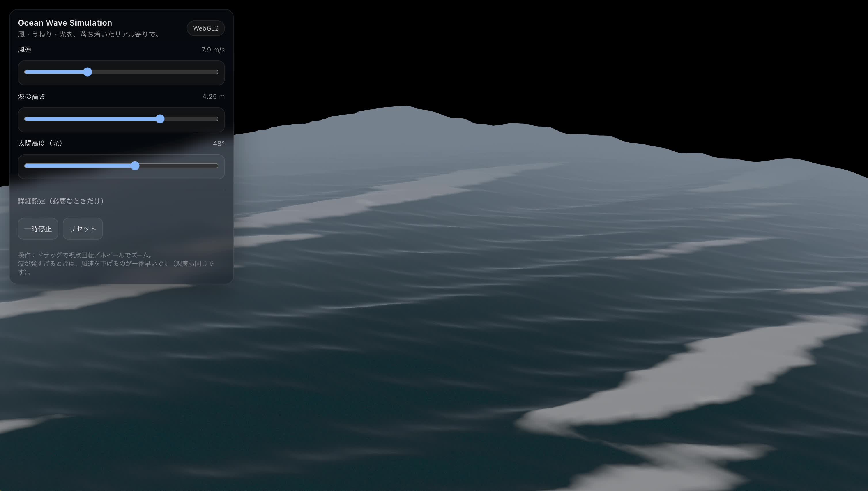The image size is (868, 491).
Task: Click the 波の高さ slider handle
Action: 160,119
